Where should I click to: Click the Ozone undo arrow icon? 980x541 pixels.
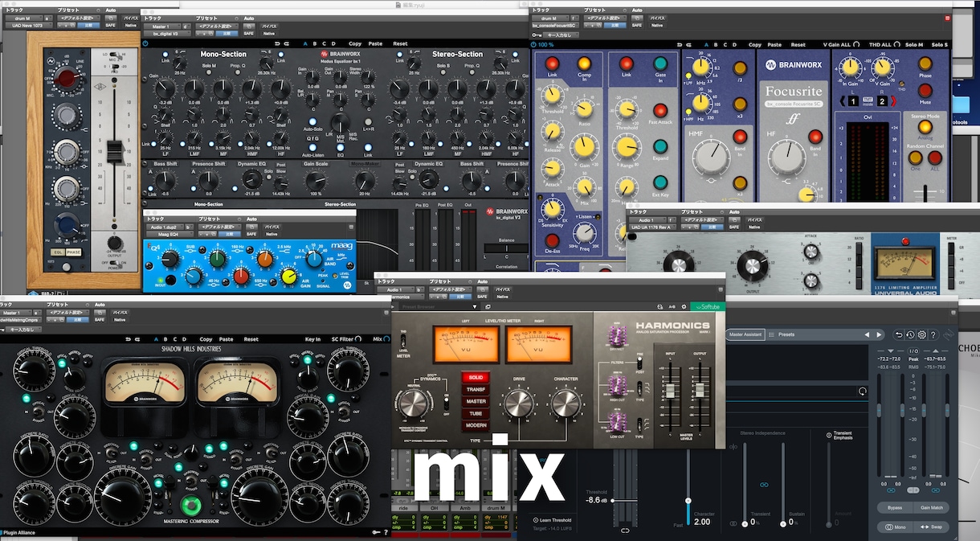[x=899, y=334]
